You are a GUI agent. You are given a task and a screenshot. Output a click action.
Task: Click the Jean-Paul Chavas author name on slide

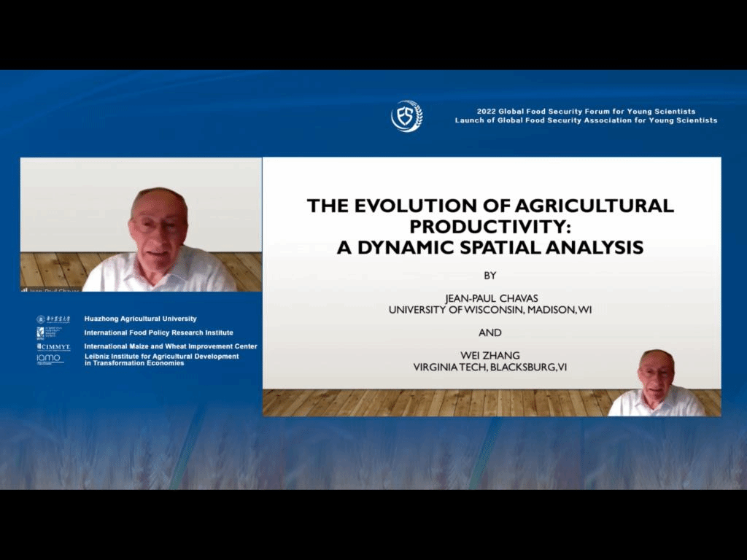[489, 299]
